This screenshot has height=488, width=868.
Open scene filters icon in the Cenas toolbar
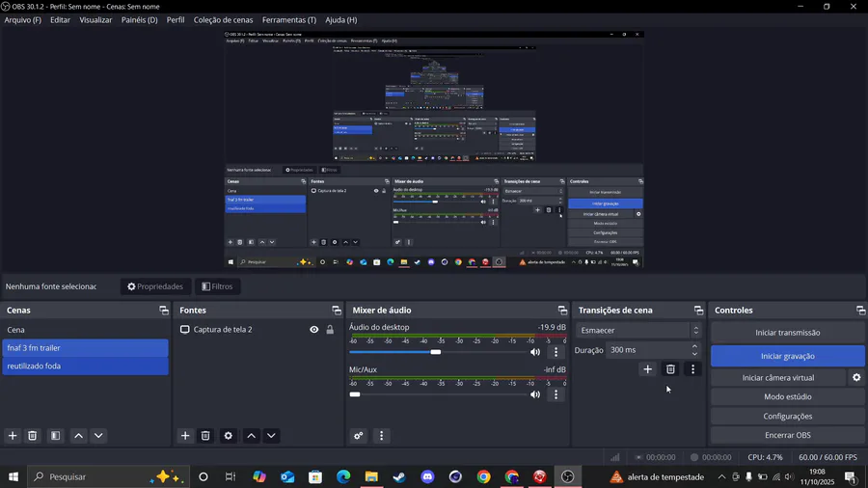tap(55, 435)
